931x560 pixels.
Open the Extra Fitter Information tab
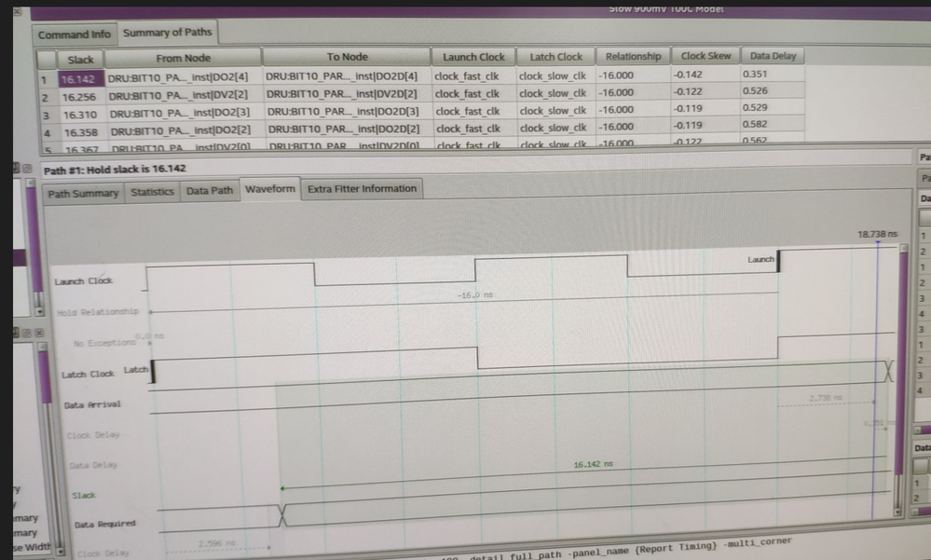(x=362, y=189)
